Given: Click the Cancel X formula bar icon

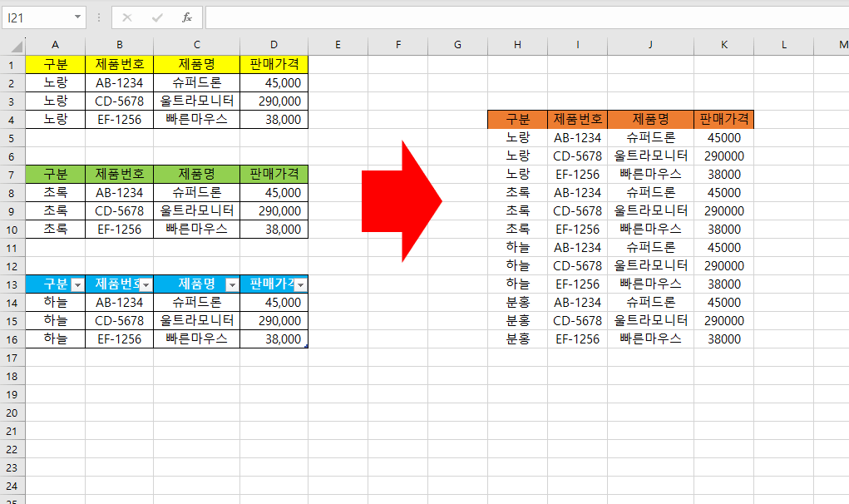Looking at the screenshot, I should [127, 17].
